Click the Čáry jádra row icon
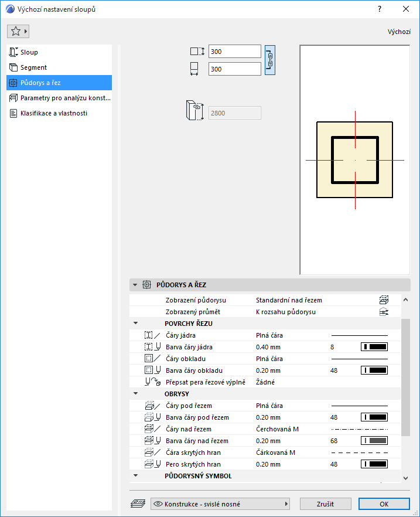 point(152,335)
